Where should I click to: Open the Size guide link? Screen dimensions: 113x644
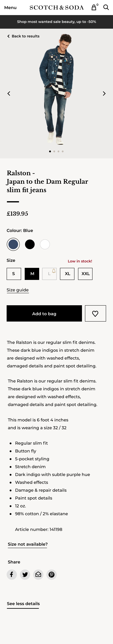point(17,290)
